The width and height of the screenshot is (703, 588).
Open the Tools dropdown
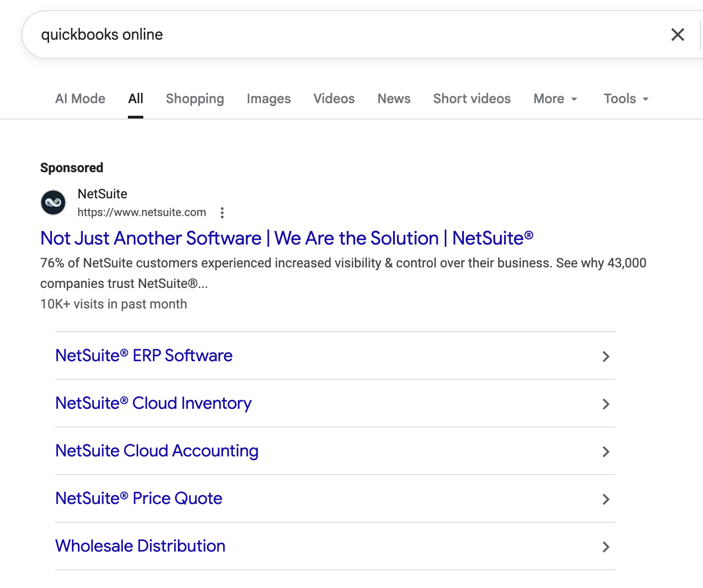[x=626, y=99]
